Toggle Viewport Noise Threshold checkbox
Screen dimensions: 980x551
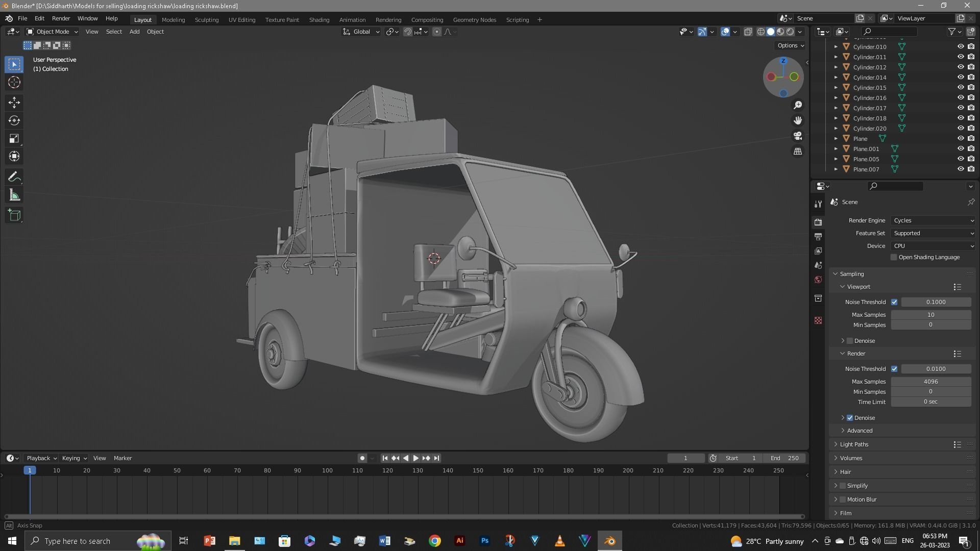pyautogui.click(x=894, y=302)
